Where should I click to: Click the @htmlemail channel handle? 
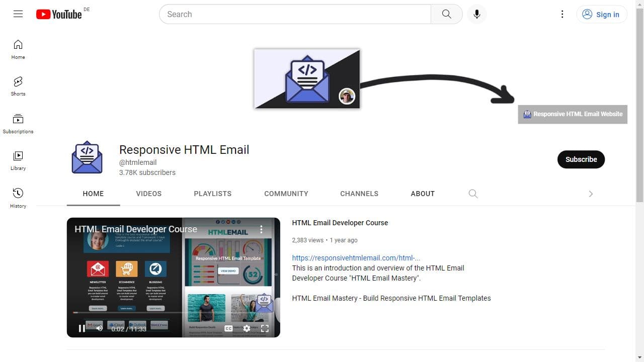138,162
